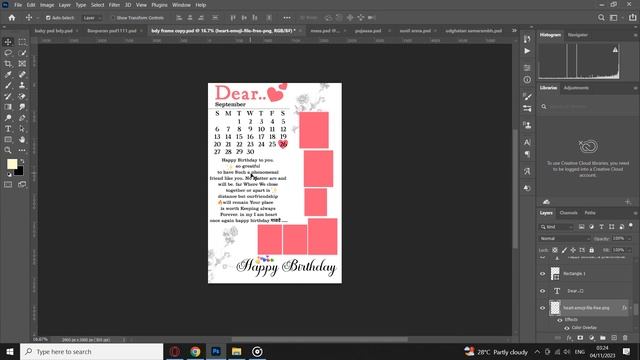The height and width of the screenshot is (360, 640).
Task: Open Histogram panel flyout menu
Action: 636,35
